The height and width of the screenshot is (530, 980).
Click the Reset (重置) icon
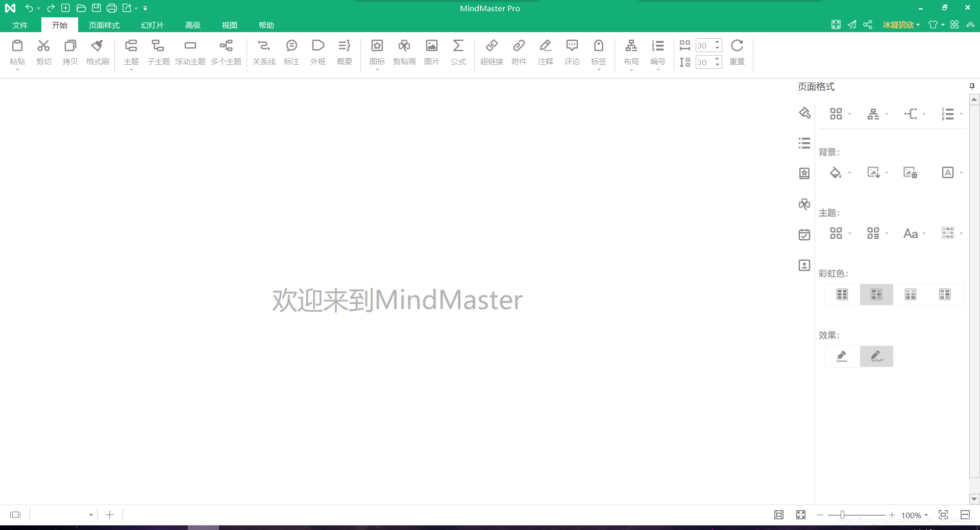[737, 46]
